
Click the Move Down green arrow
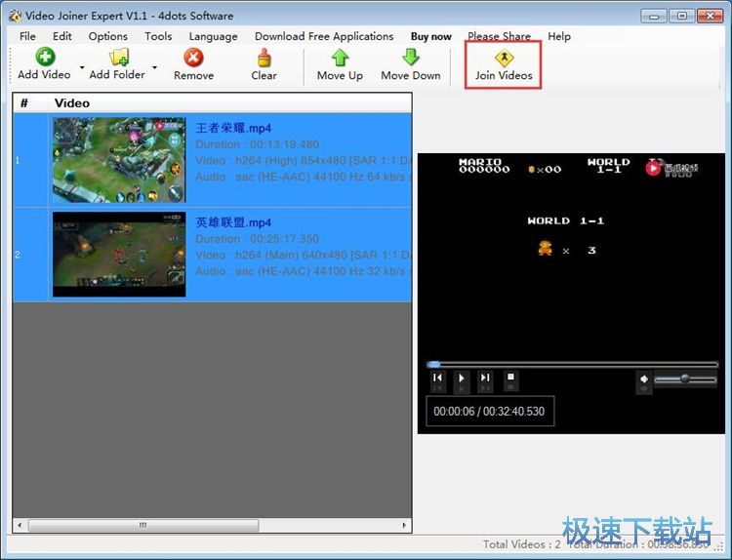[411, 58]
